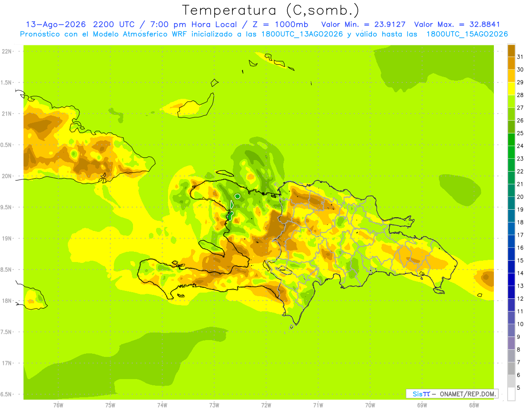Click the title "Temperatura (C,somb.)"
The width and height of the screenshot is (532, 411).
270,10
